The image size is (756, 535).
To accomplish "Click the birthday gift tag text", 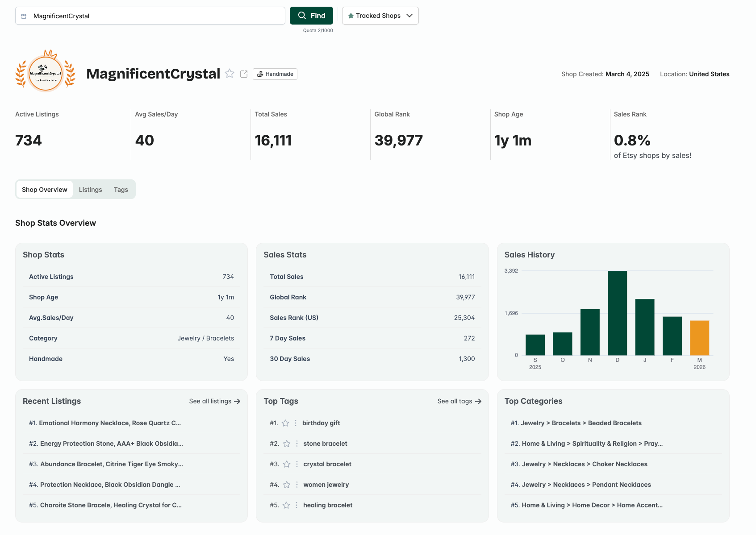I will pyautogui.click(x=321, y=423).
